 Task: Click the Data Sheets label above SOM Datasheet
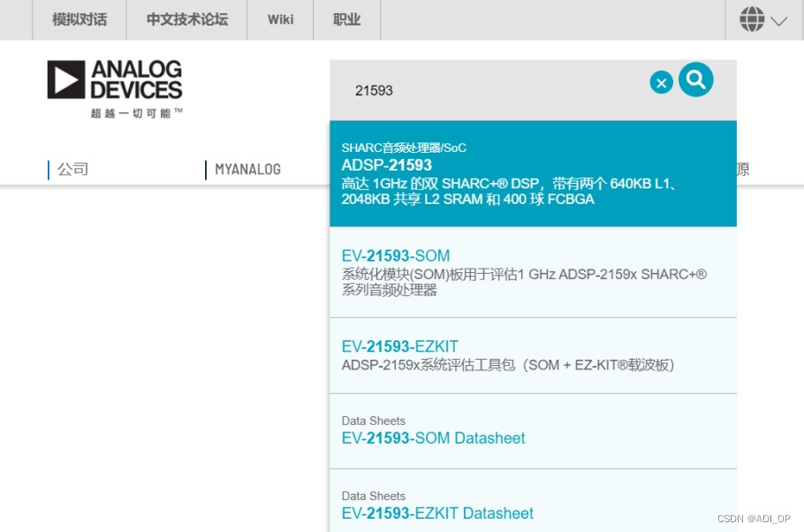(x=373, y=421)
